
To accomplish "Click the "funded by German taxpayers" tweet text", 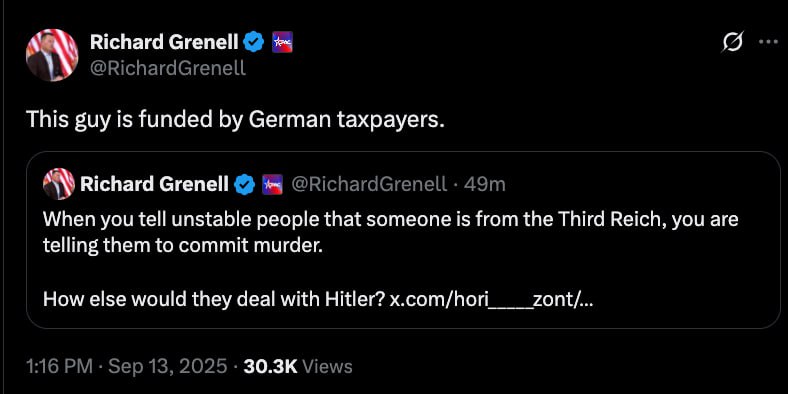I will 235,120.
